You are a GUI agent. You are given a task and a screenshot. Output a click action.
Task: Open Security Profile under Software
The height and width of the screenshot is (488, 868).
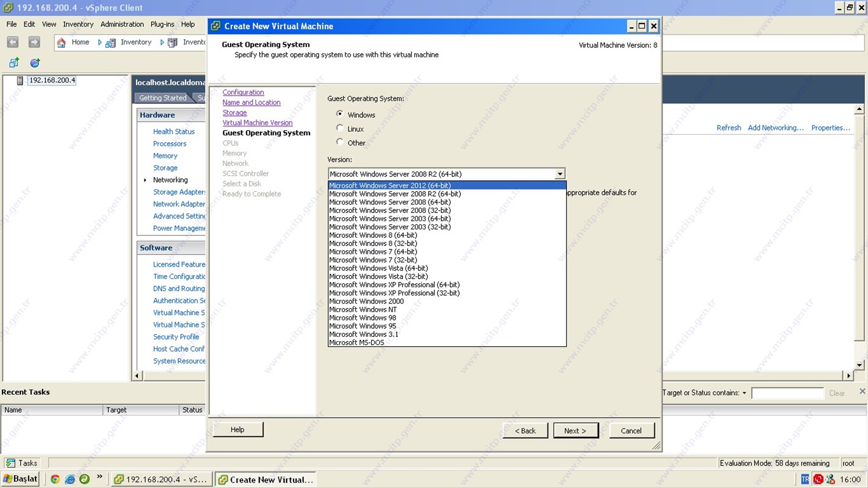176,337
